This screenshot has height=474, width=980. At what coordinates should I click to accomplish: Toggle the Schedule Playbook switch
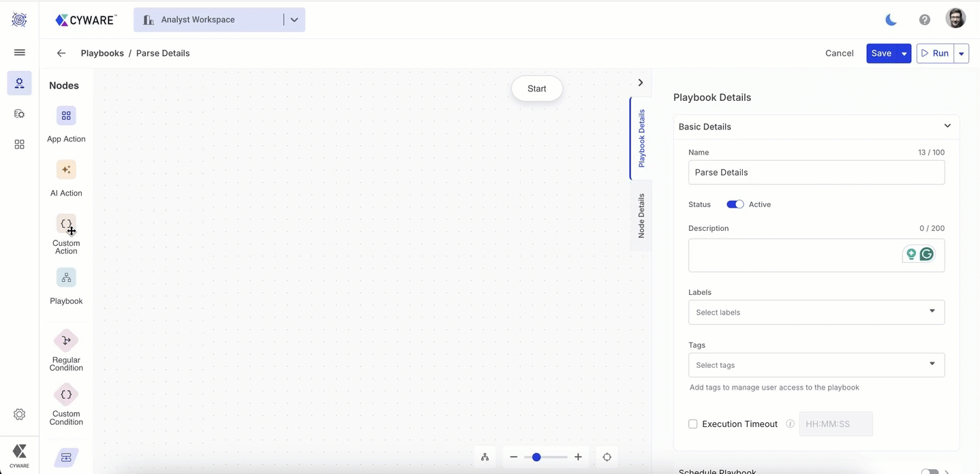coord(929,471)
